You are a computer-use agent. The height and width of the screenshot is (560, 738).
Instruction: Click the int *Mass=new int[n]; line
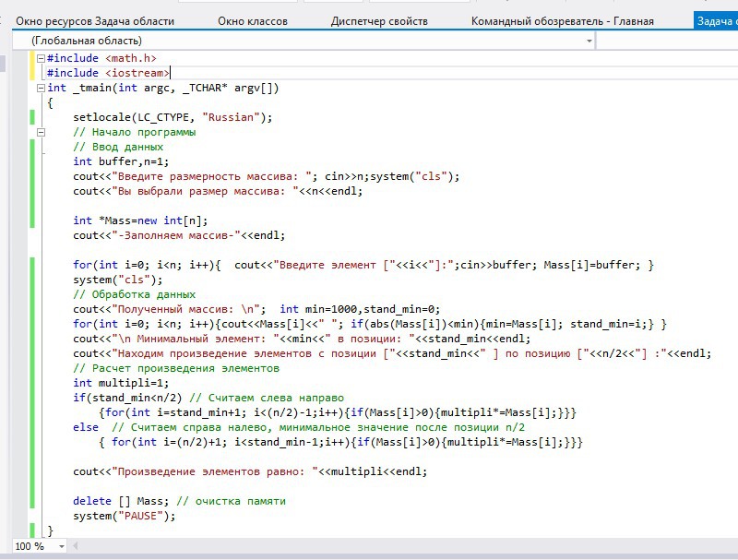click(140, 220)
